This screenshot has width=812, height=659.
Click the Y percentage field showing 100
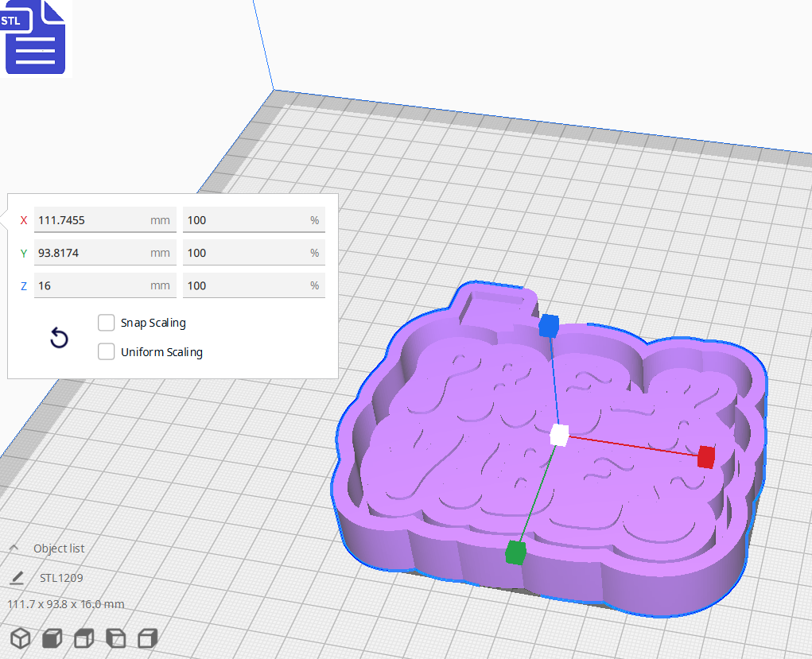[x=252, y=252]
